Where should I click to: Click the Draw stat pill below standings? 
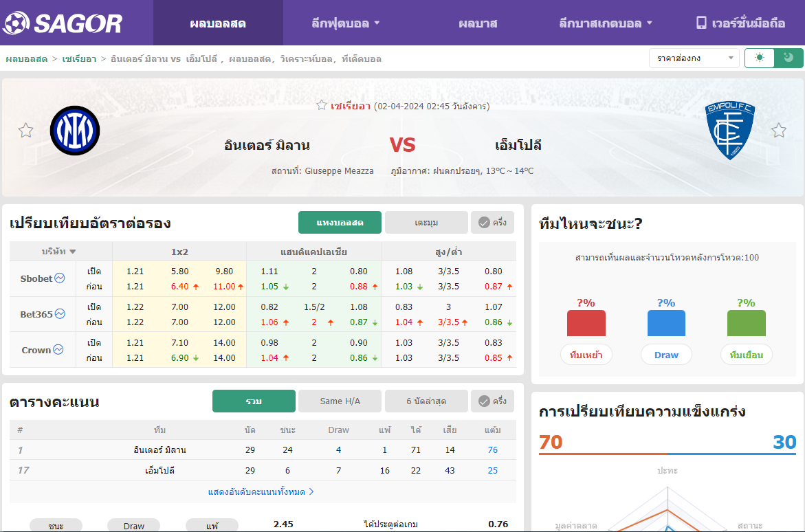[133, 525]
